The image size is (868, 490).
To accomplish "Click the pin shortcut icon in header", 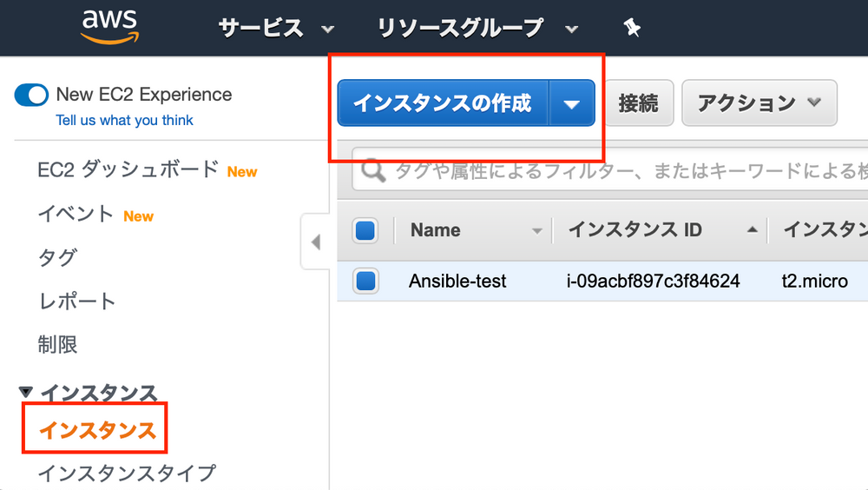I will [632, 27].
